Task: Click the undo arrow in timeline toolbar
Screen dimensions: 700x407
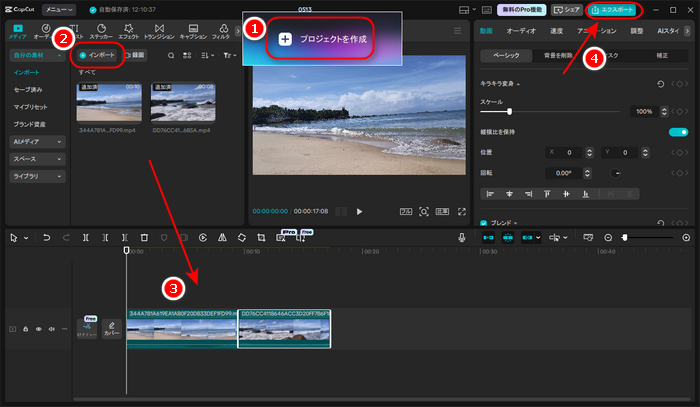Action: point(45,238)
